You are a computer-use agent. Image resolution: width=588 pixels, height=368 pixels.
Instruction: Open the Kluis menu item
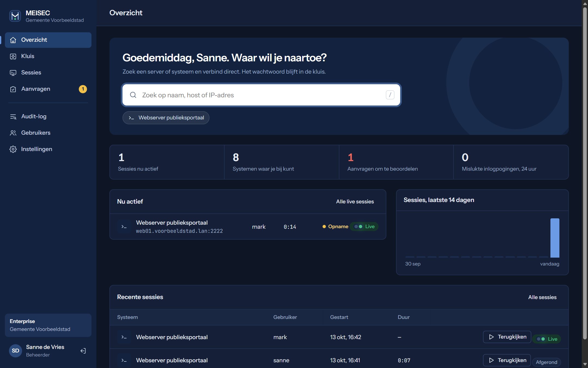48,56
